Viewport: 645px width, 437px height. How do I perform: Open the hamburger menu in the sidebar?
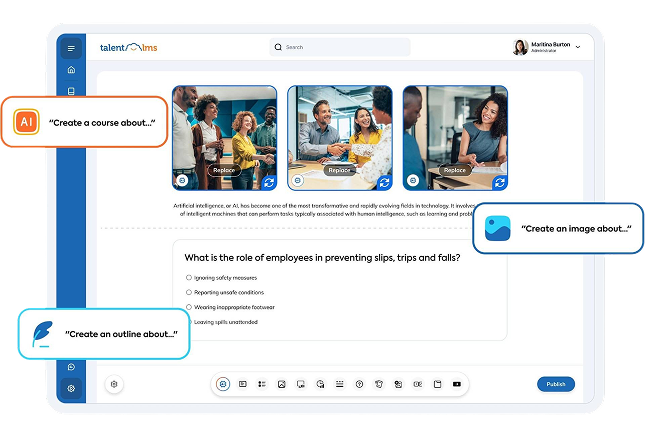point(71,48)
